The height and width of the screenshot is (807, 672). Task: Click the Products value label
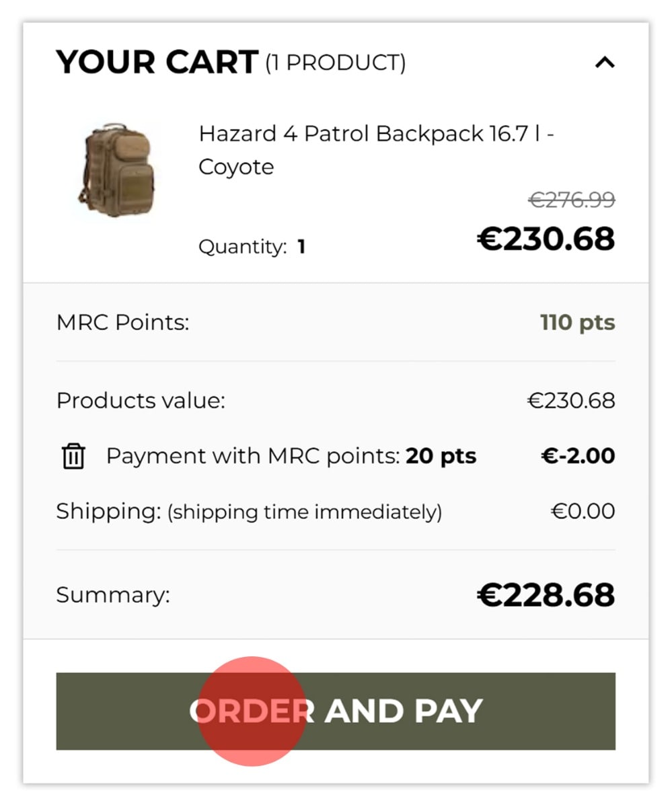tap(141, 401)
